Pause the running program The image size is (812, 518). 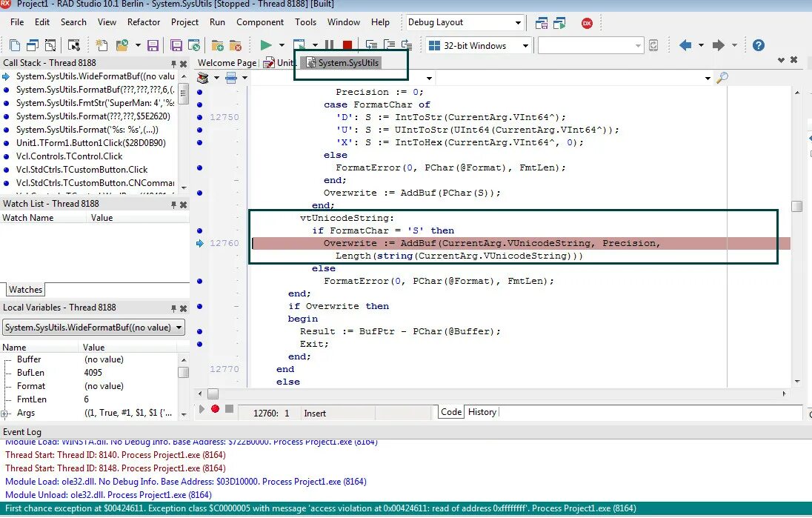(x=330, y=45)
